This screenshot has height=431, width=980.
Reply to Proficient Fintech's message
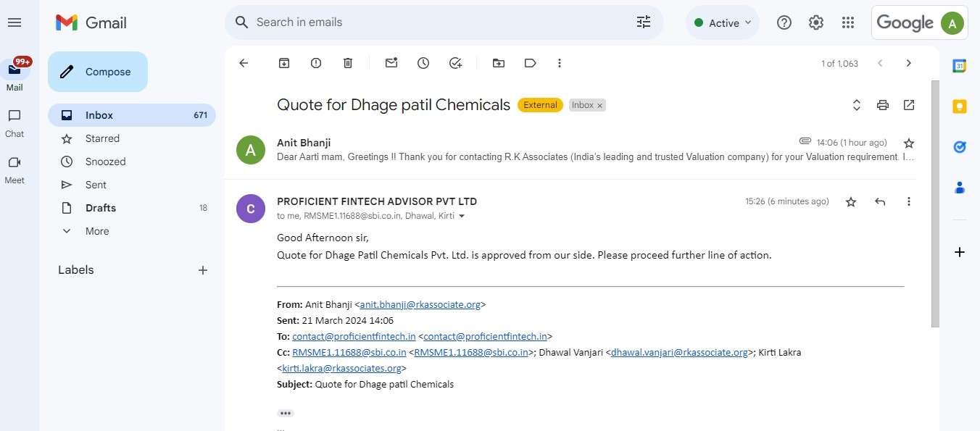click(x=880, y=202)
